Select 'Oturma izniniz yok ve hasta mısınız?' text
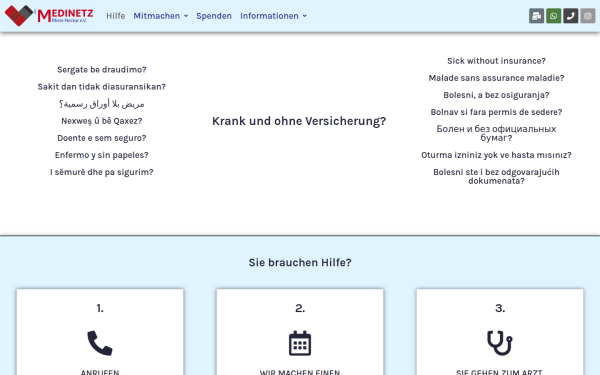Screen dimensions: 600x375 click(496, 155)
